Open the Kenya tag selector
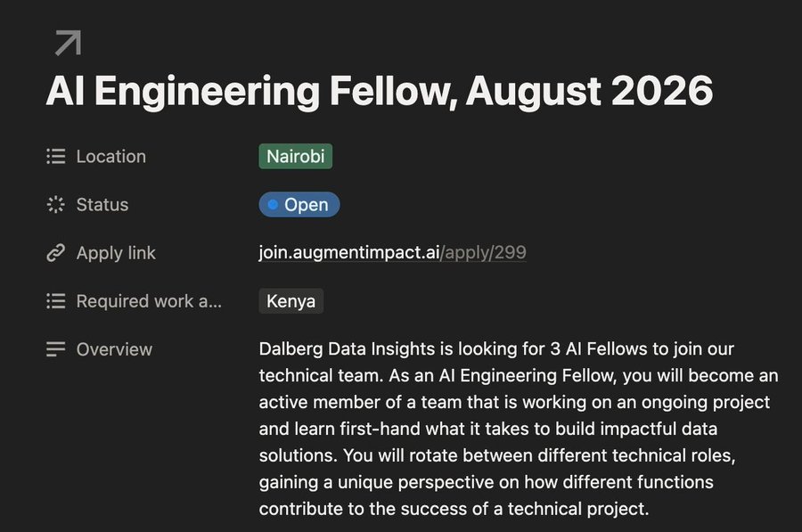This screenshot has height=532, width=802. 291,301
